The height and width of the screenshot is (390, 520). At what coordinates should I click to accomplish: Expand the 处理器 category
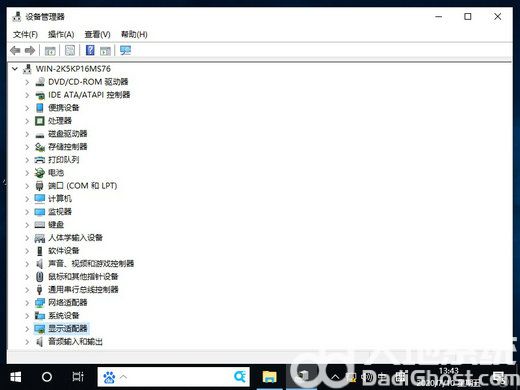[27, 121]
